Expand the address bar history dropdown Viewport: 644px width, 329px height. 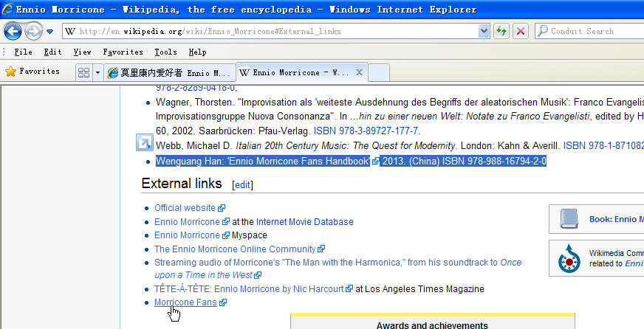(484, 31)
